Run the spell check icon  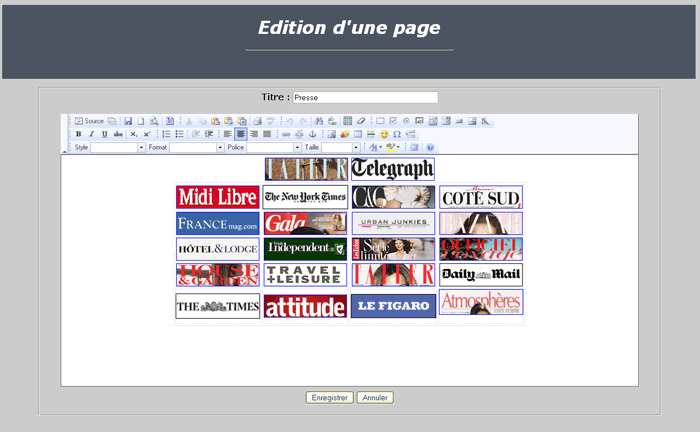click(x=271, y=121)
